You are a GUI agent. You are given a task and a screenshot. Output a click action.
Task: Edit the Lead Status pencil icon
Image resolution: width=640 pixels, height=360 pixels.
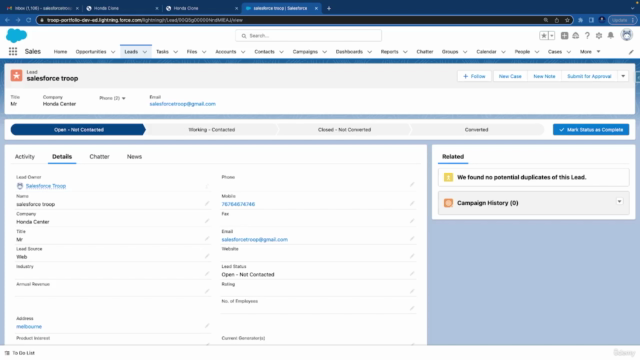click(x=412, y=273)
